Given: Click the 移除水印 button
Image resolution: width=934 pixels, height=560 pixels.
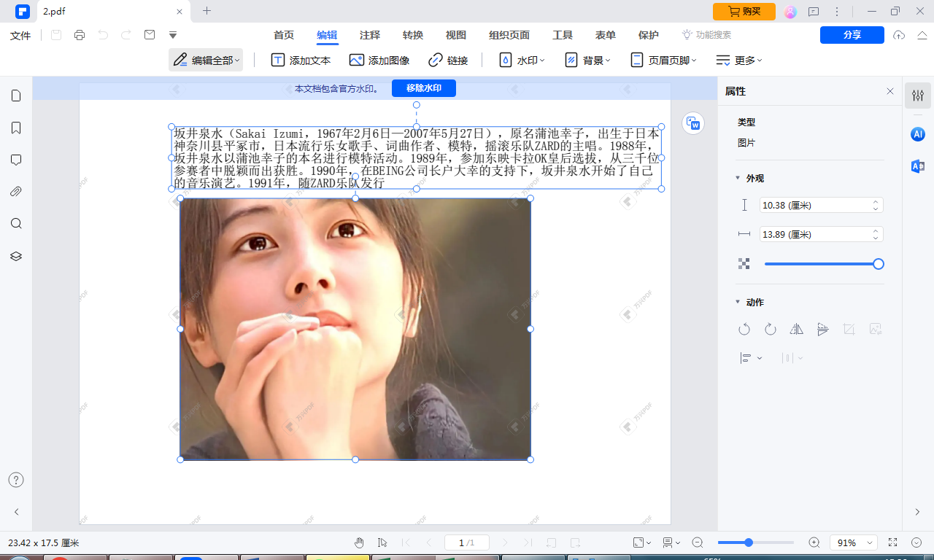Looking at the screenshot, I should [423, 88].
